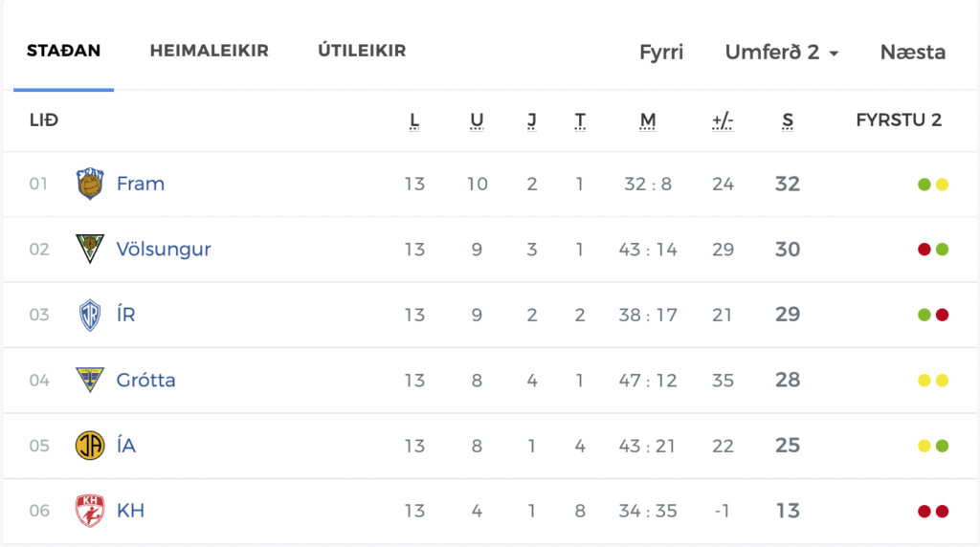
Task: Click the ÍA club crest icon
Action: (90, 446)
